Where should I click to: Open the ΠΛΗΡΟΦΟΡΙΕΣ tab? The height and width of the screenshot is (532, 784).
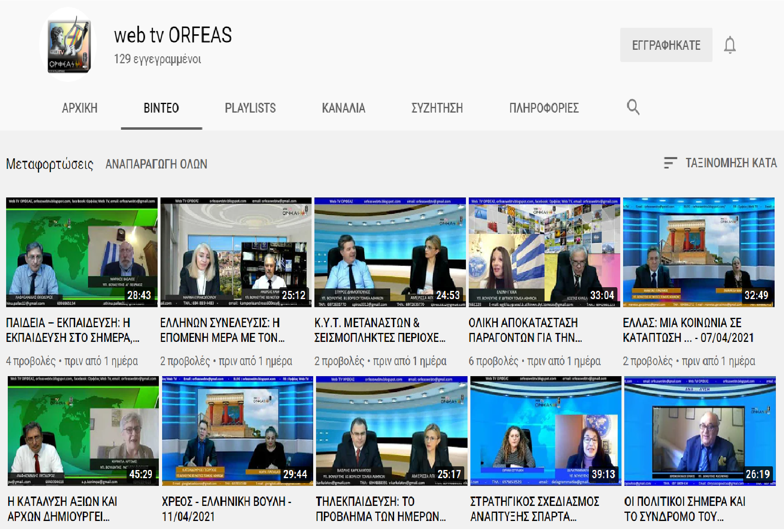543,108
